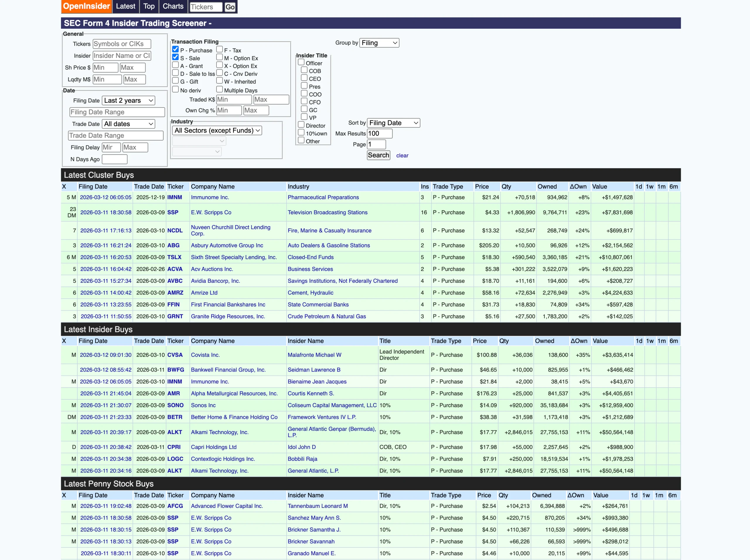The image size is (750, 560).
Task: Expand the Sort by Filing Date dropdown
Action: 393,123
